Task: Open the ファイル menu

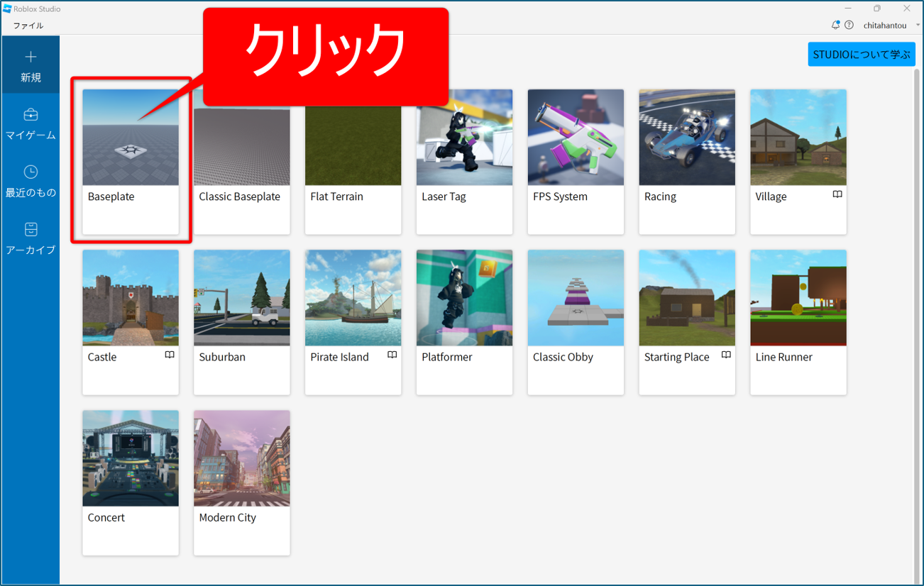Action: [x=28, y=26]
